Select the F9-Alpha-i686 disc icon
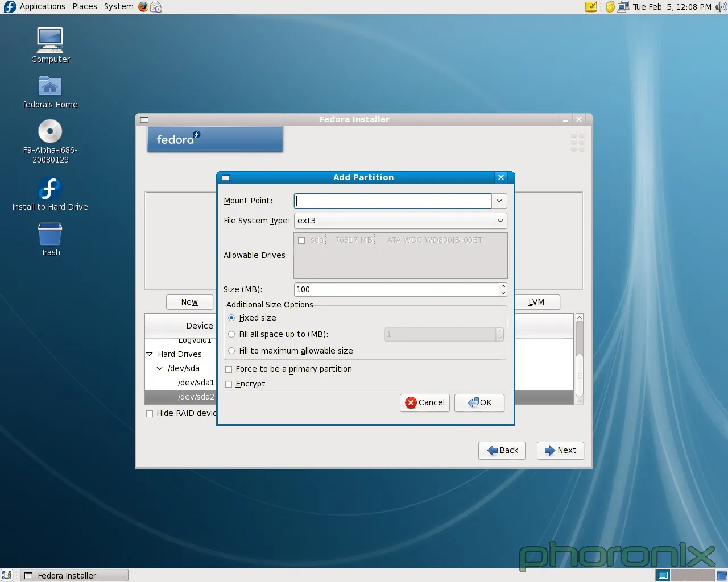The width and height of the screenshot is (728, 582). 50,131
